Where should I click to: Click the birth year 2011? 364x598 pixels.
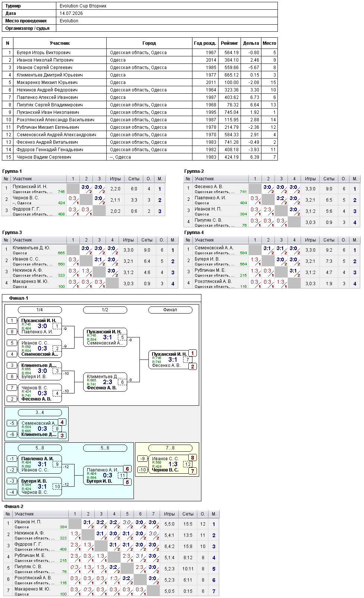pos(211,82)
